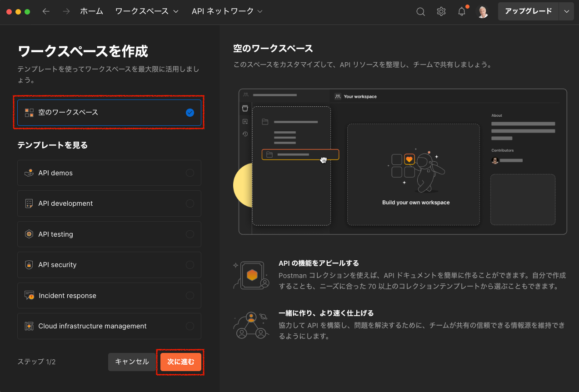Click the ステップ 1/2 indicator text
The width and height of the screenshot is (579, 392).
pos(36,362)
